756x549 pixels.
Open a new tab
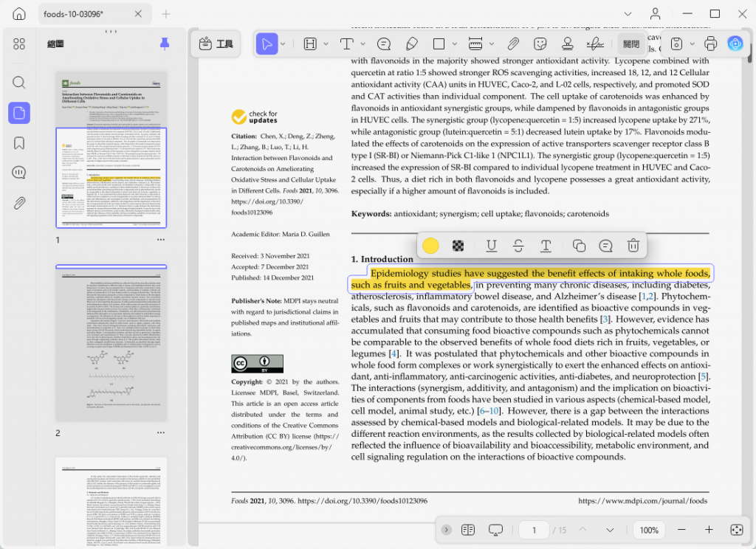pos(166,14)
